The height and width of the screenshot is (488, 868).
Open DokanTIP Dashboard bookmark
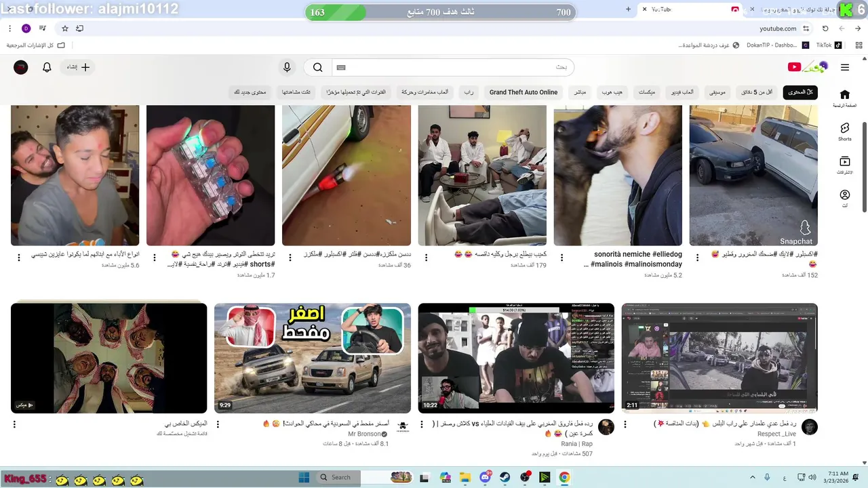(x=777, y=45)
